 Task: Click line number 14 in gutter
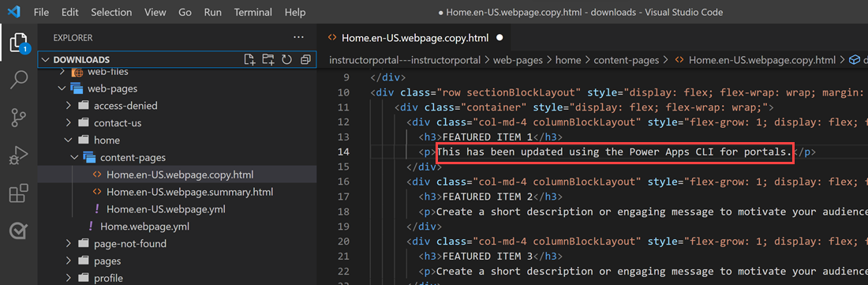click(x=343, y=152)
